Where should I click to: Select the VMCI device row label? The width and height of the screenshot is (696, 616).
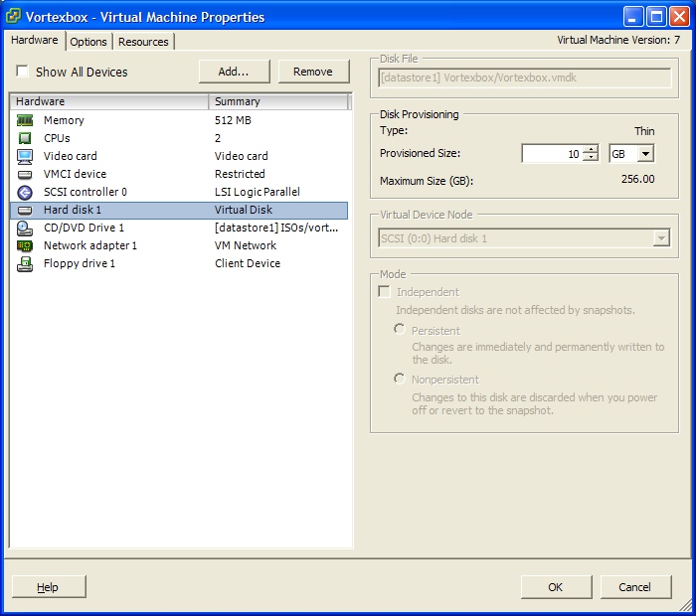(x=75, y=174)
